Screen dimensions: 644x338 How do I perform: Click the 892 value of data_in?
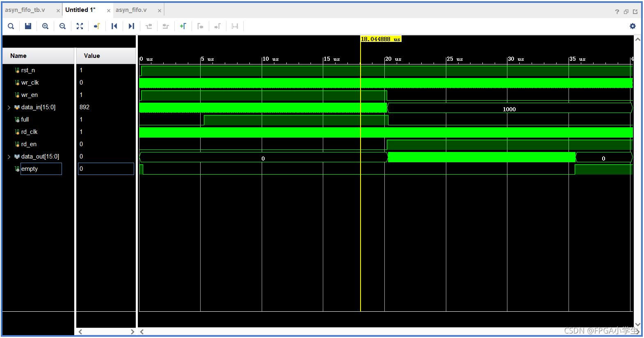pyautogui.click(x=84, y=107)
